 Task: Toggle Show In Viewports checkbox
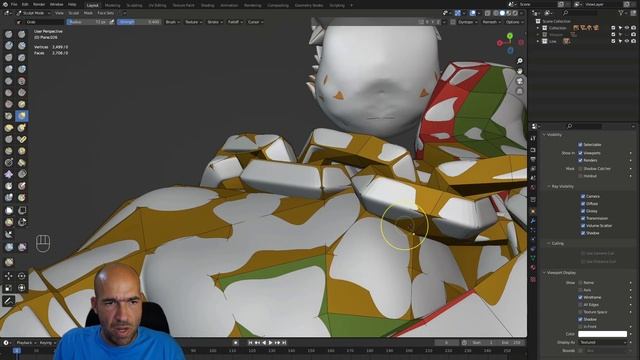tap(580, 153)
